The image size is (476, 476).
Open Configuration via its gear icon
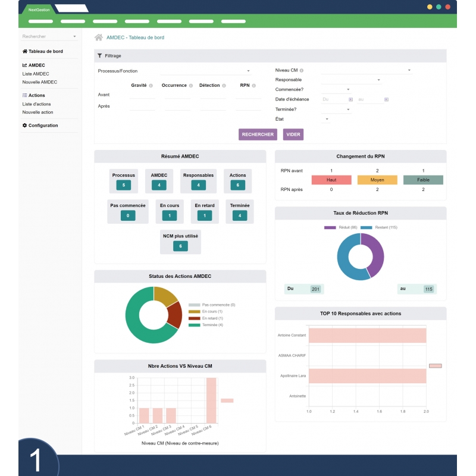pos(26,125)
